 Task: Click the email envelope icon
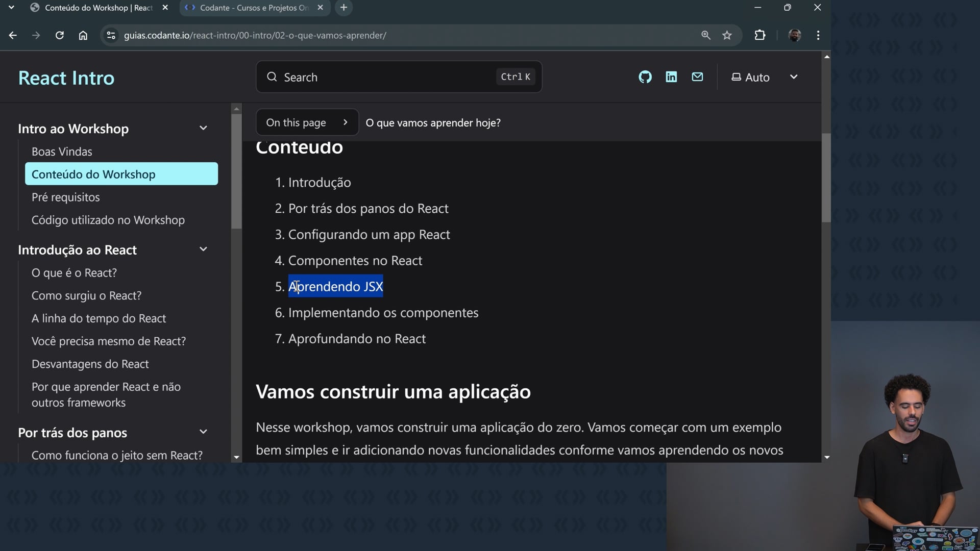click(x=697, y=77)
